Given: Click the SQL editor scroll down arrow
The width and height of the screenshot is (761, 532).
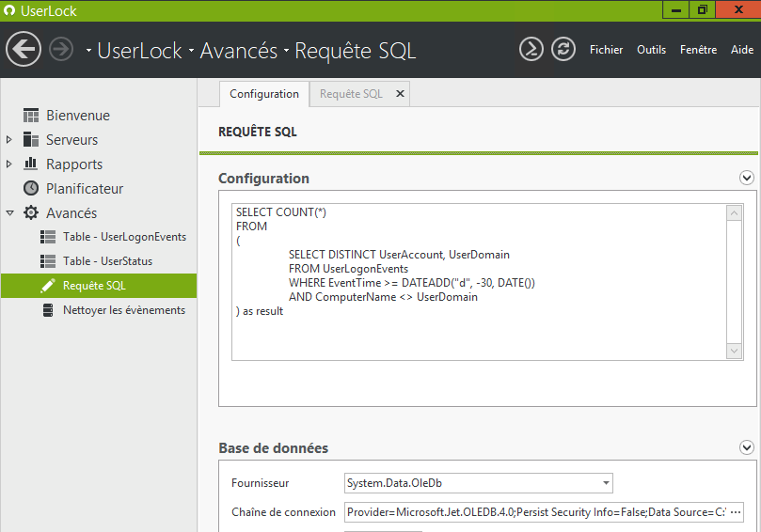Looking at the screenshot, I should pos(735,351).
